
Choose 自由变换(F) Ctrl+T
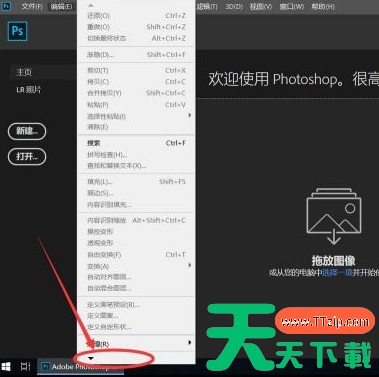click(136, 255)
